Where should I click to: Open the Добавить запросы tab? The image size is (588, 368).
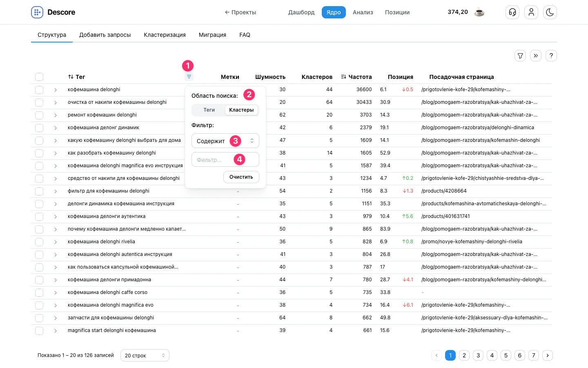pyautogui.click(x=105, y=35)
